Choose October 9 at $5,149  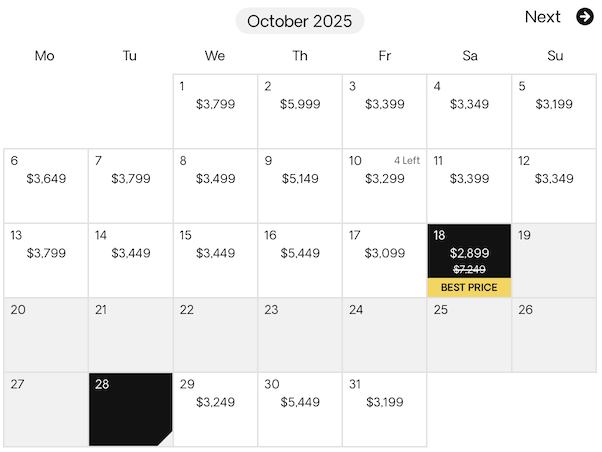pyautogui.click(x=300, y=186)
